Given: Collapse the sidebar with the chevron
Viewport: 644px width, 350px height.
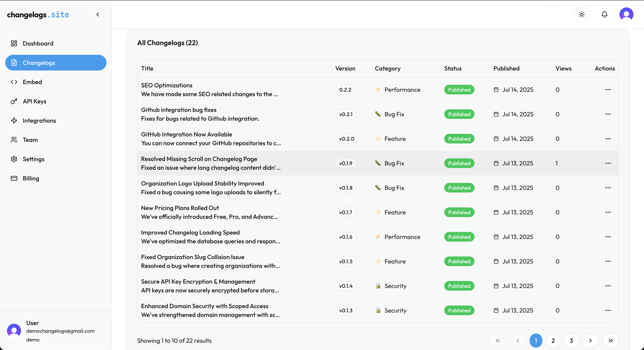Looking at the screenshot, I should pyautogui.click(x=98, y=14).
